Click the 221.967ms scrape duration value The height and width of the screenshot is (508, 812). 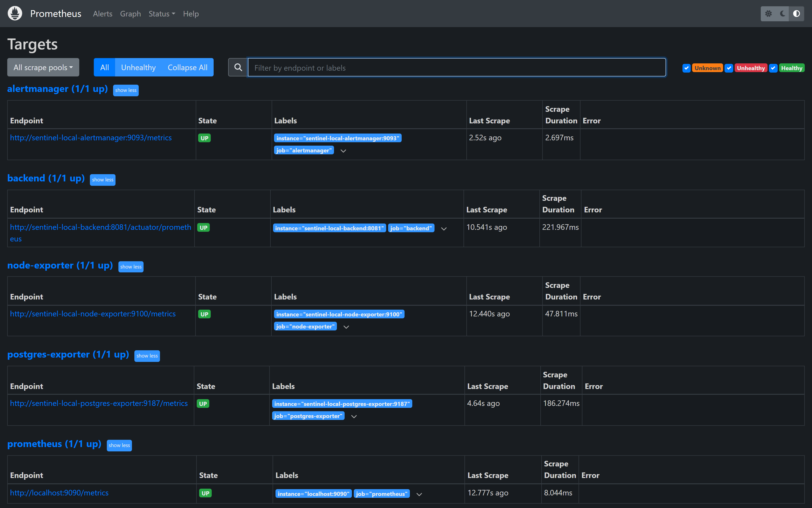pos(560,227)
